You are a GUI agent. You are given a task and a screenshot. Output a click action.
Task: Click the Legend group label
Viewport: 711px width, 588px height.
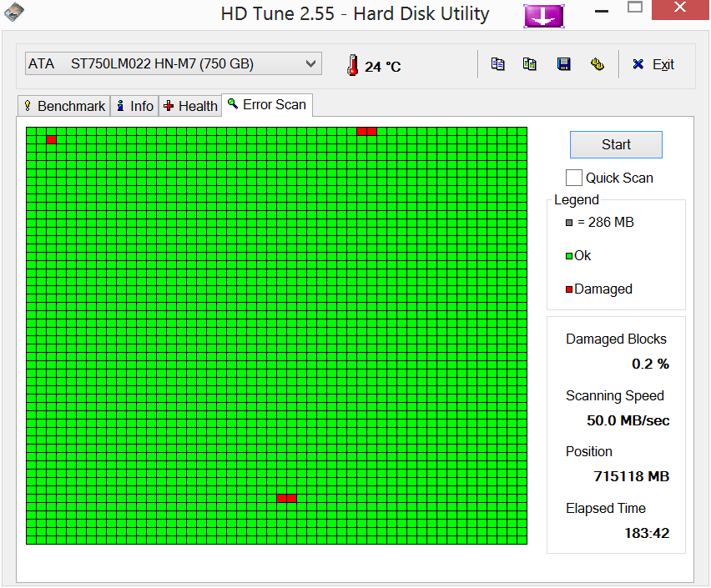pyautogui.click(x=577, y=200)
